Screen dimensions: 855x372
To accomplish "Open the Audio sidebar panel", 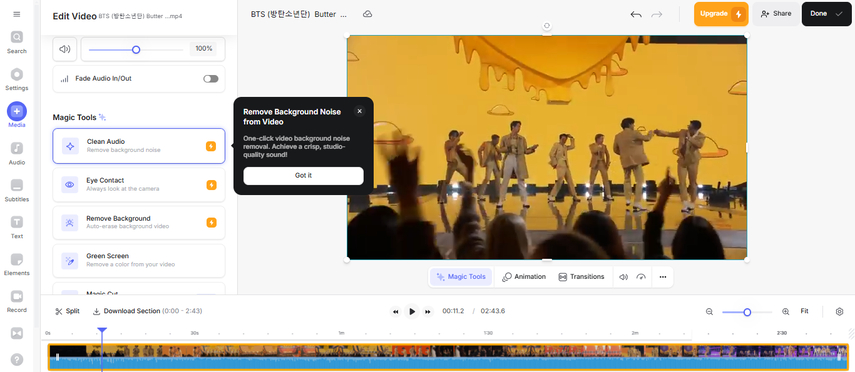I will (x=16, y=153).
